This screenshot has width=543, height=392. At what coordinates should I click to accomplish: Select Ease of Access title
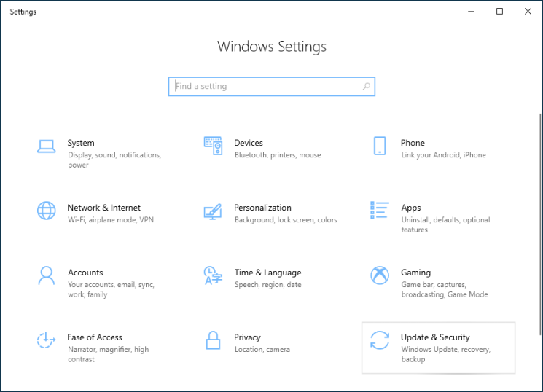95,337
